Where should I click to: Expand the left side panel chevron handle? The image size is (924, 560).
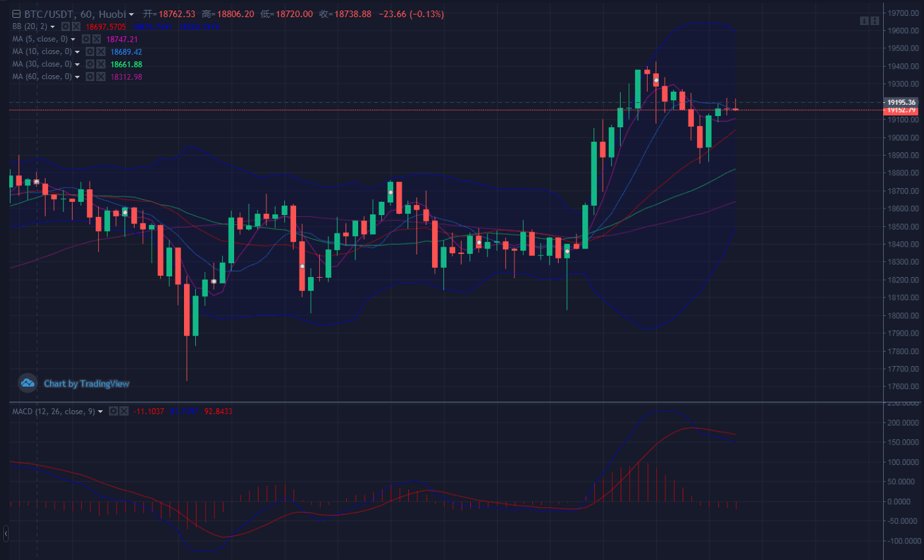[5, 532]
